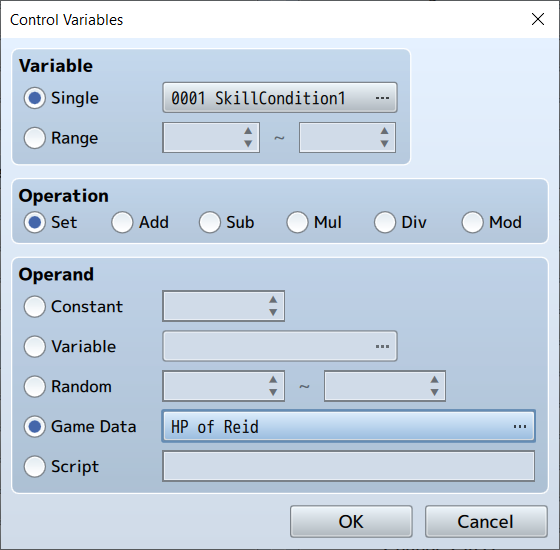560x550 pixels.
Task: Click the Cancel button
Action: 486,521
